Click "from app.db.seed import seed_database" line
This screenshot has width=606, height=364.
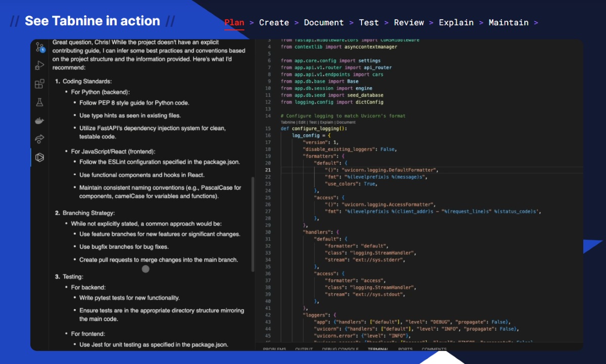pos(332,95)
